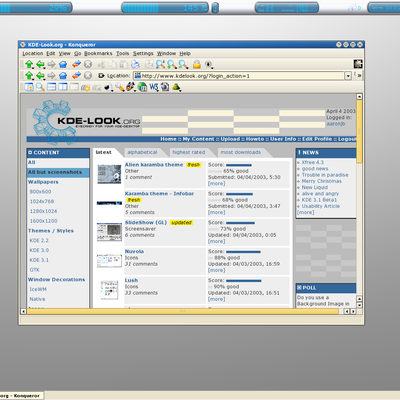400x400 pixels.
Task: Click the score bar of Nuvola
Action: click(x=243, y=252)
